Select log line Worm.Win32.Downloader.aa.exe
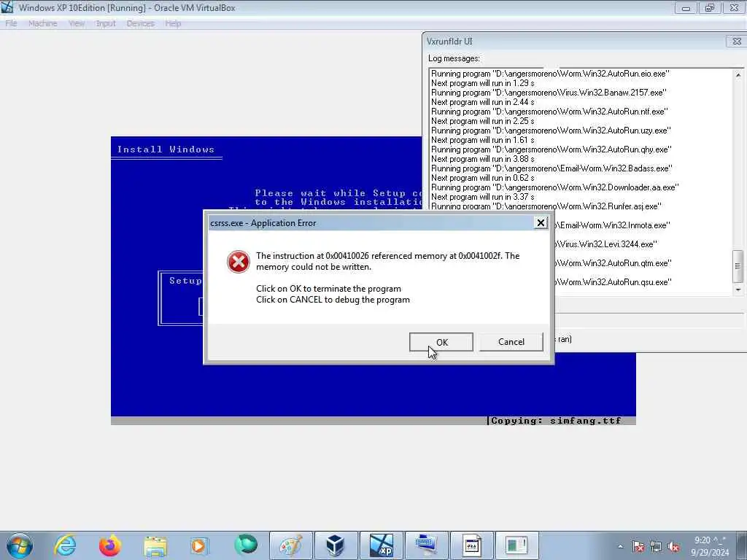747x560 pixels. pyautogui.click(x=555, y=187)
